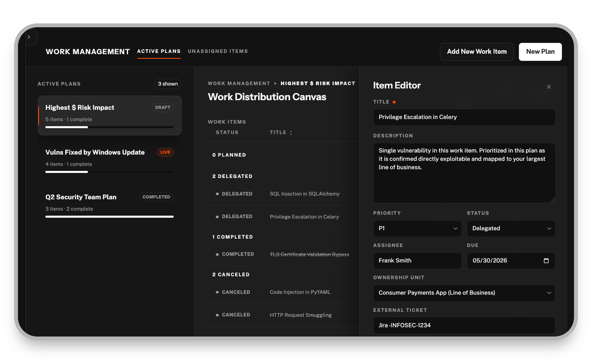Open the Status Delegated dropdown
Screen dimensions: 592x364
point(511,228)
